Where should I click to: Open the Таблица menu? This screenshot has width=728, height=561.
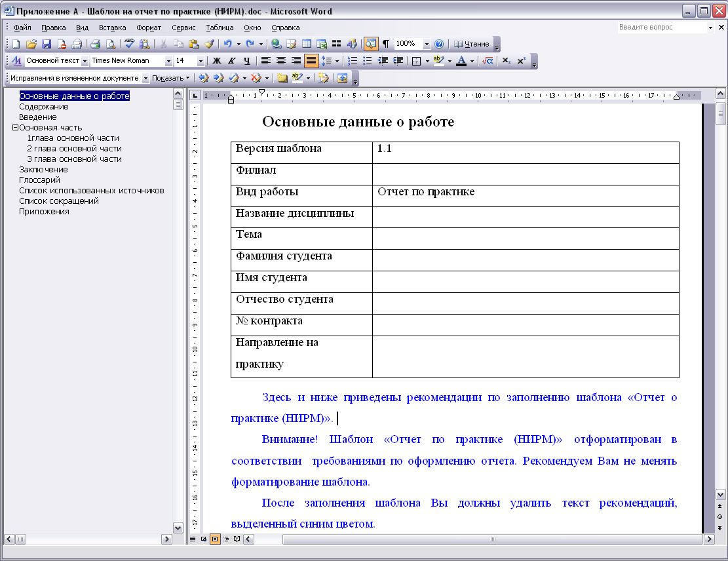(x=220, y=28)
